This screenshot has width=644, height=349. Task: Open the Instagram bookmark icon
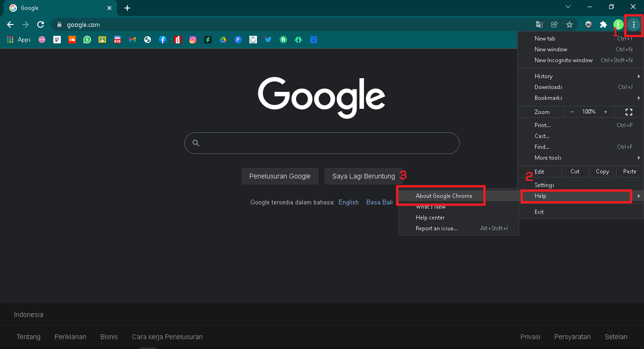[193, 40]
